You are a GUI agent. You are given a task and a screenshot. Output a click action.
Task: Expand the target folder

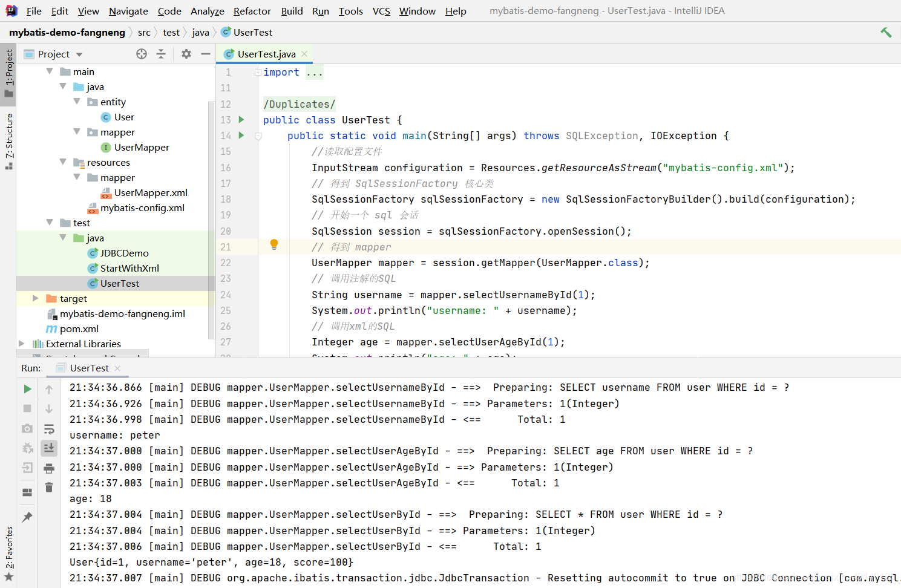[x=35, y=298]
